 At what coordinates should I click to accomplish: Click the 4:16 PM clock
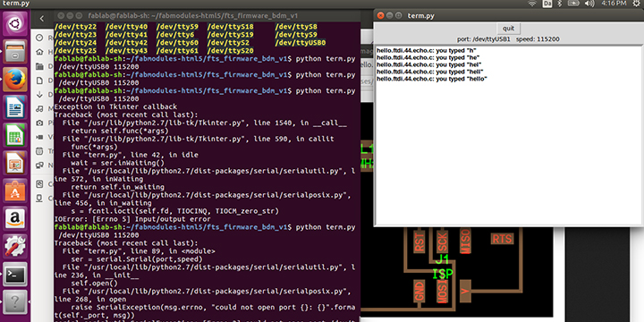pos(613,4)
